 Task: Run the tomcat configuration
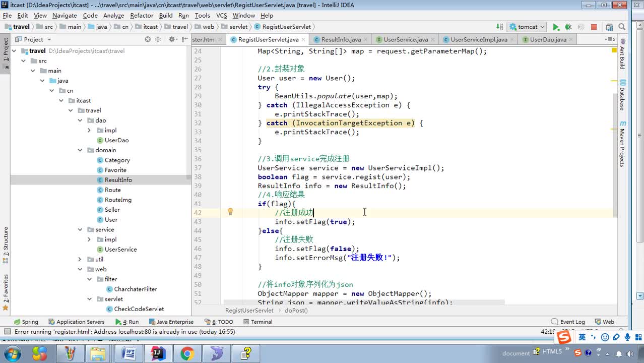pos(556,27)
